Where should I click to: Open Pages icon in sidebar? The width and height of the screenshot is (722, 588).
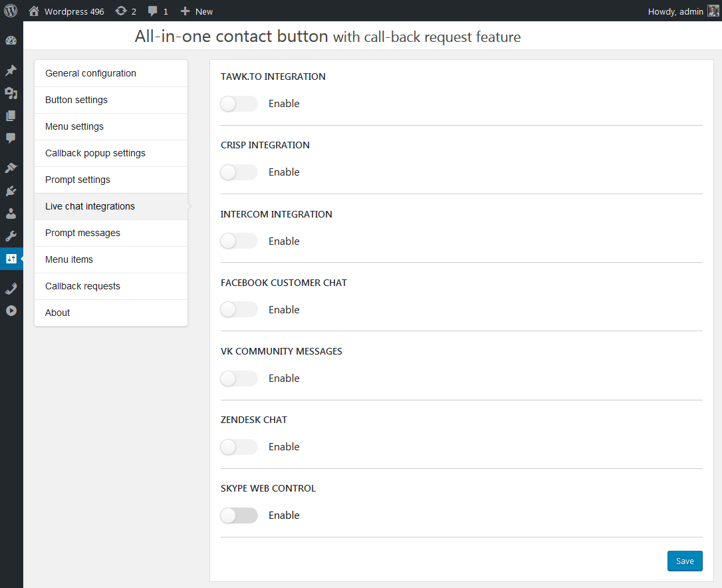11,116
